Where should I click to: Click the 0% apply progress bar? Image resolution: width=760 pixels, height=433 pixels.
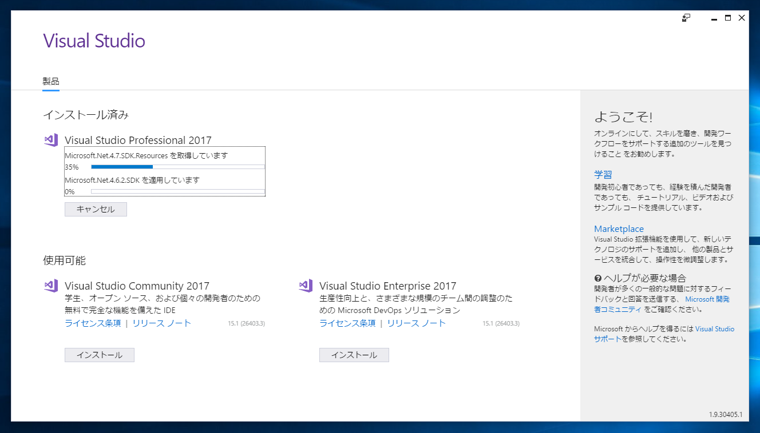click(178, 192)
